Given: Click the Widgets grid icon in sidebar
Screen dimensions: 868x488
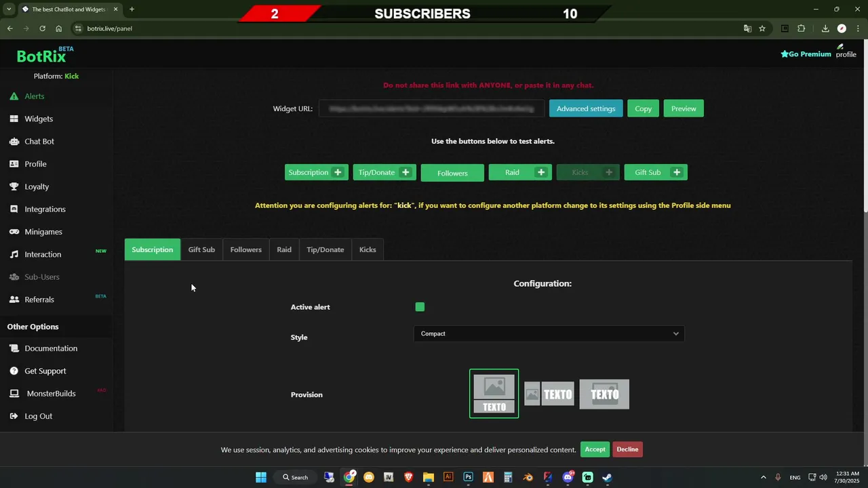Looking at the screenshot, I should coord(14,119).
